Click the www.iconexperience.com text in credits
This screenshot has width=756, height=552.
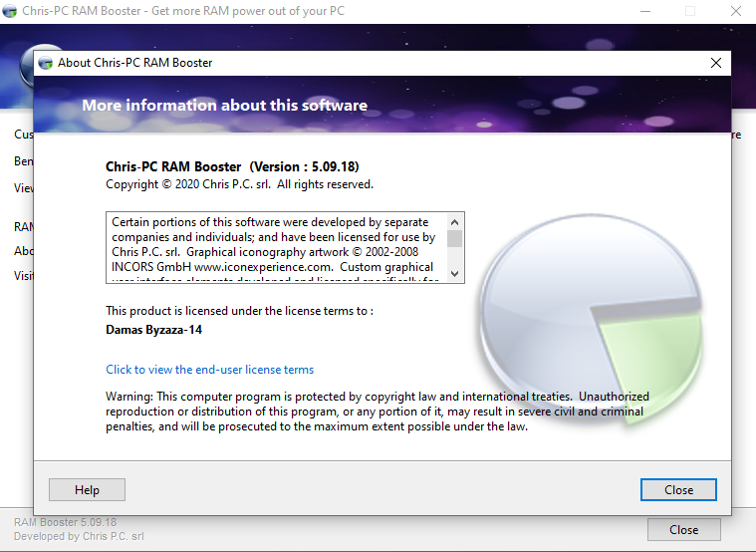(263, 267)
